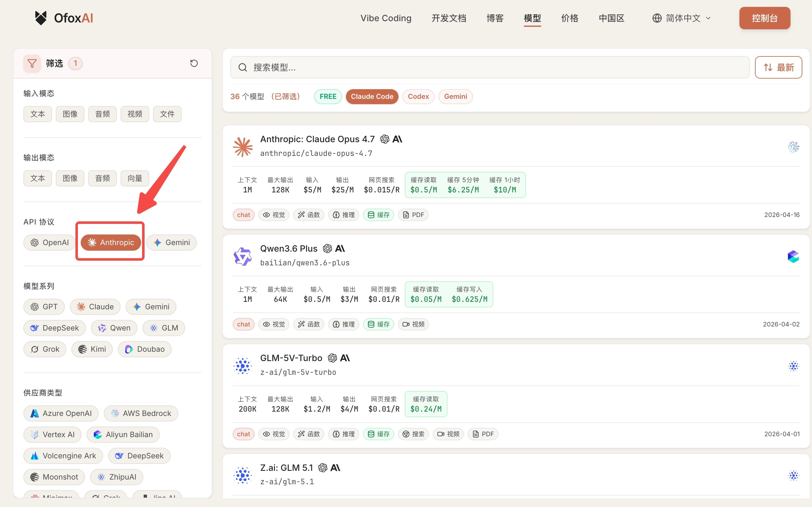Click Aliyun Bailian provider icon on Qwen3.6 row
This screenshot has width=812, height=507.
pos(794,256)
